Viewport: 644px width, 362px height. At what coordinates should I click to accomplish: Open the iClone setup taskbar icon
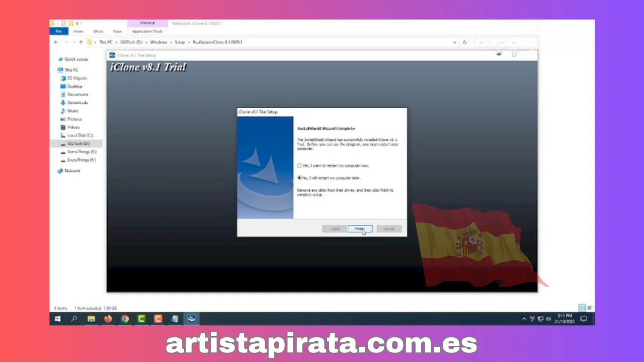192,319
